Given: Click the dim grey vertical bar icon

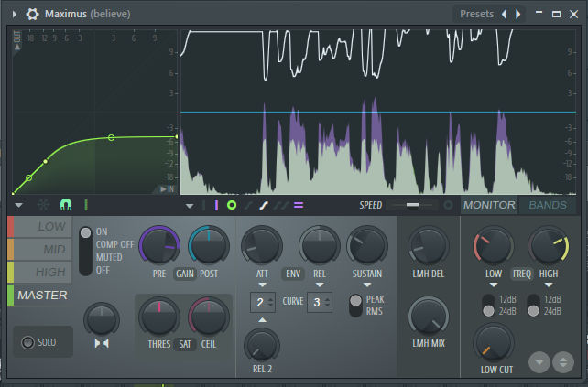Looking at the screenshot, I should pos(203,205).
